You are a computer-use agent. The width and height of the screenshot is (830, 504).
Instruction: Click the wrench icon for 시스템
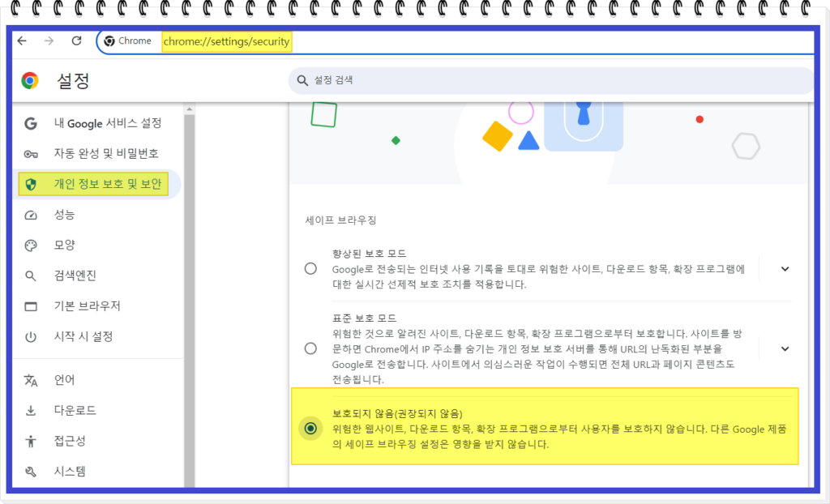31,471
